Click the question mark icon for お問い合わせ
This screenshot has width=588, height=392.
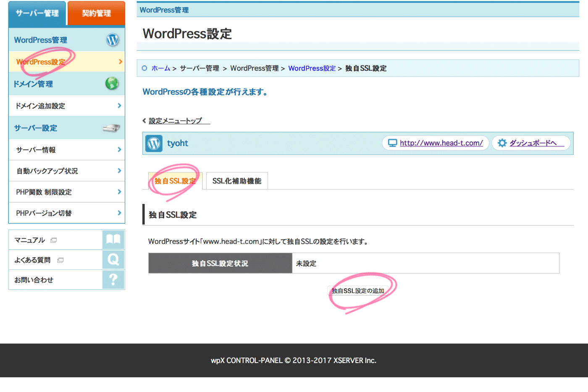[x=113, y=280]
